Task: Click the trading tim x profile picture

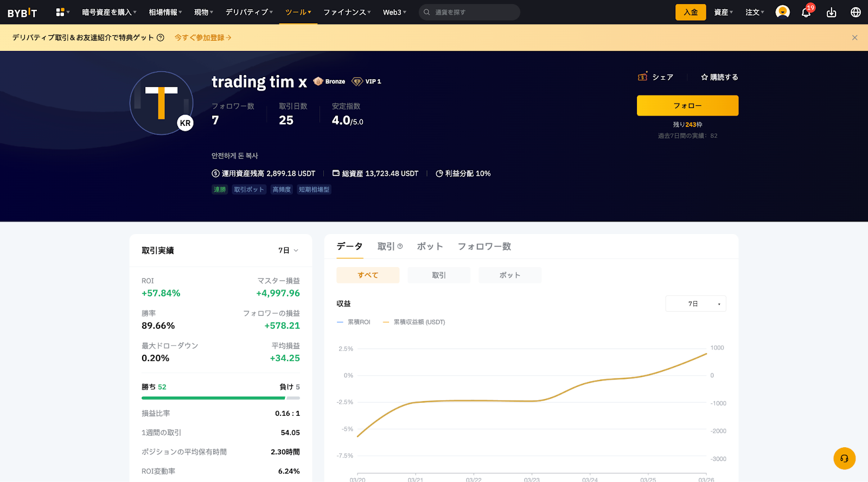Action: pyautogui.click(x=161, y=103)
